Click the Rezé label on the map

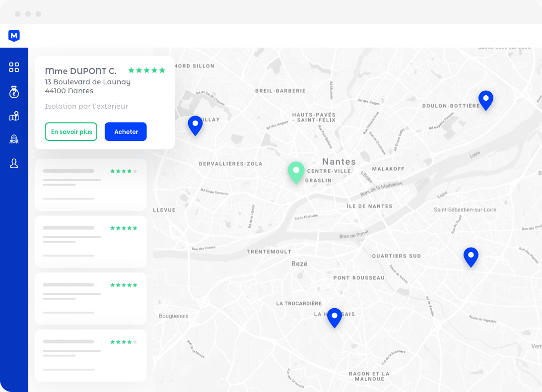point(299,264)
